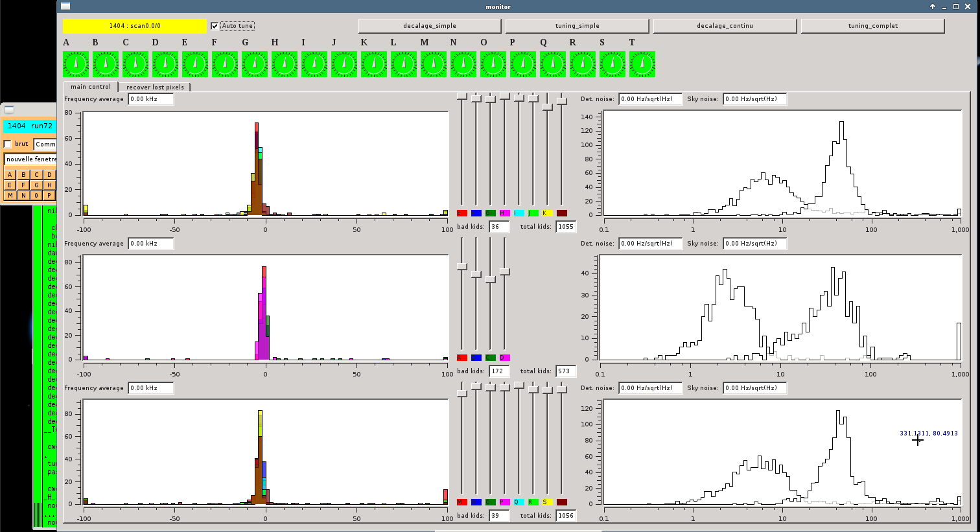
Task: Disable the Auto tune checkbox
Action: (x=215, y=26)
